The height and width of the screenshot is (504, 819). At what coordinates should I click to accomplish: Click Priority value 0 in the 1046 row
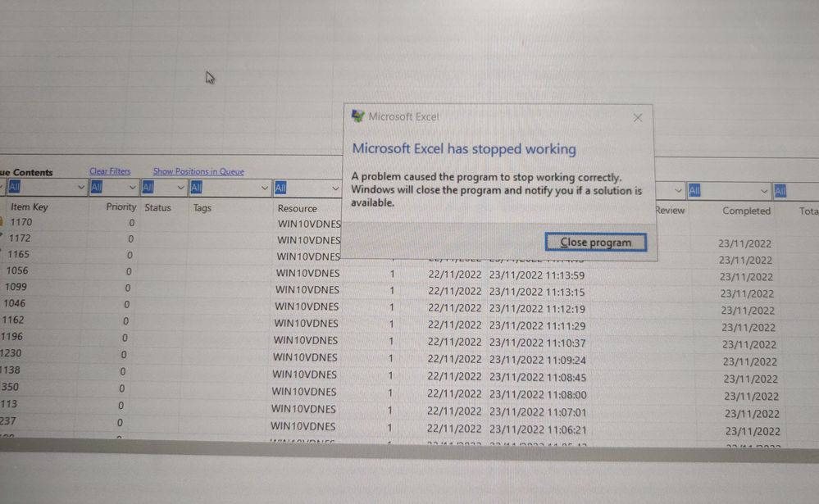click(127, 305)
